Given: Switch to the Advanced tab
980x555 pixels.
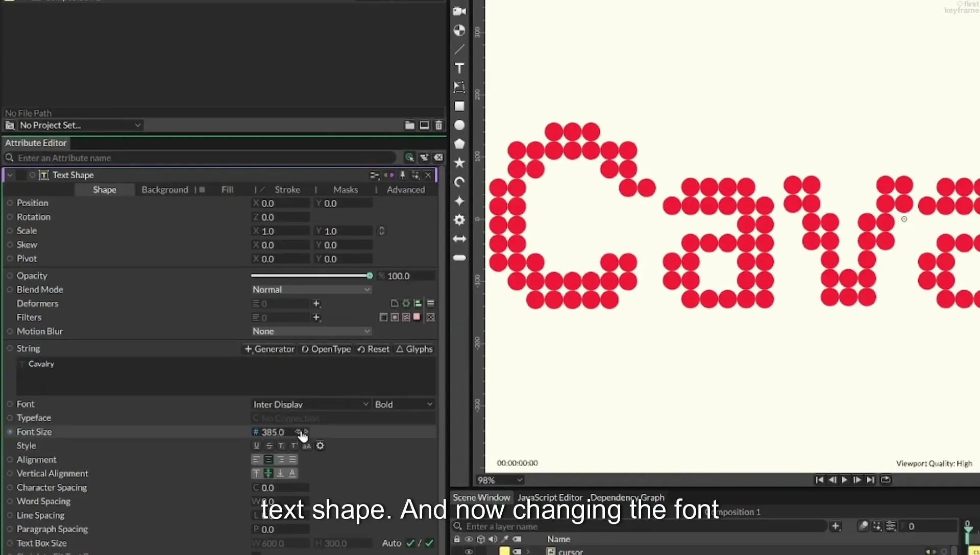Looking at the screenshot, I should click(406, 190).
